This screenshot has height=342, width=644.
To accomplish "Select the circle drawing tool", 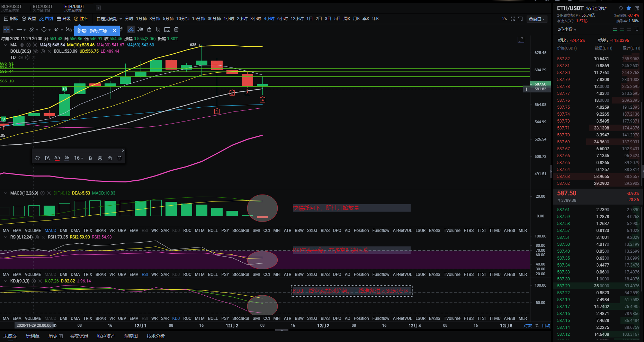I will [45, 30].
